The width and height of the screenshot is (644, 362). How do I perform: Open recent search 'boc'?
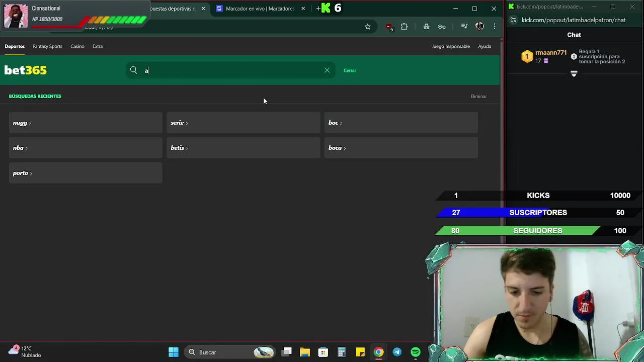[x=401, y=123]
